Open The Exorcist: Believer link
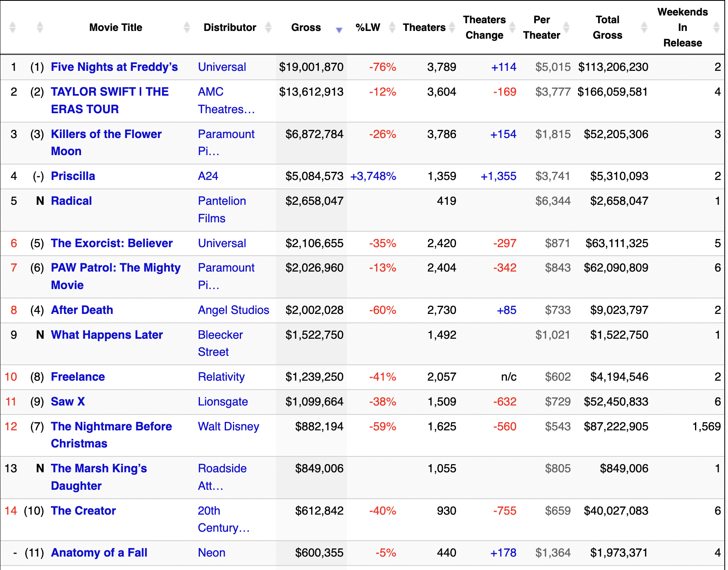The image size is (728, 570). pos(112,243)
